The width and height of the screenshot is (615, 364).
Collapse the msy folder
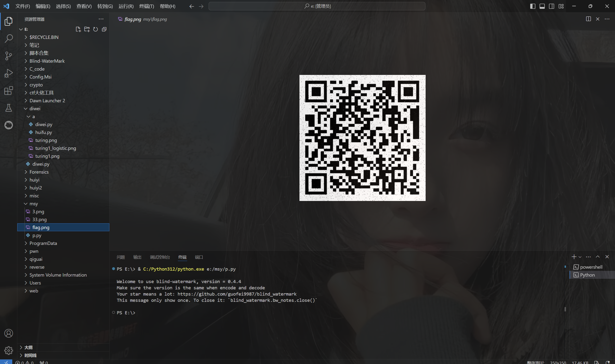[x=63, y=204]
